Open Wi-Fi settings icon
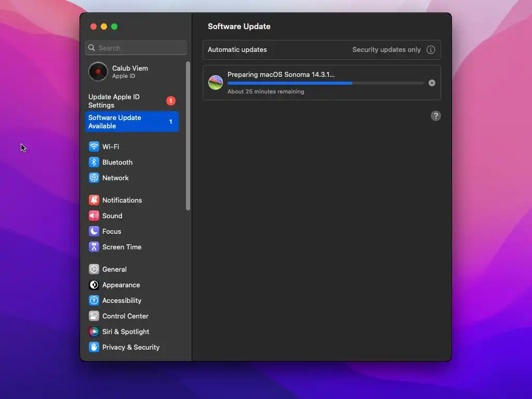Viewport: 532px width, 399px height. pos(94,147)
